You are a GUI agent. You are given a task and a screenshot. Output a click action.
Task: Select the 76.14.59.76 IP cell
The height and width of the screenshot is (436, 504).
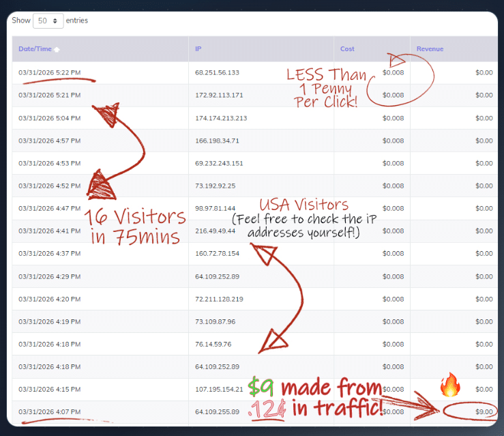tap(213, 344)
